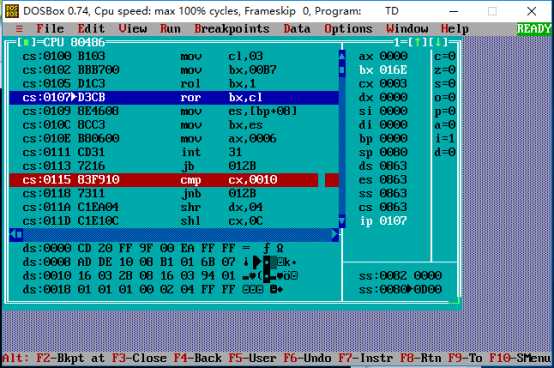The width and height of the screenshot is (554, 368).
Task: Select the line cs:011A shr dx,04
Action: pyautogui.click(x=174, y=207)
